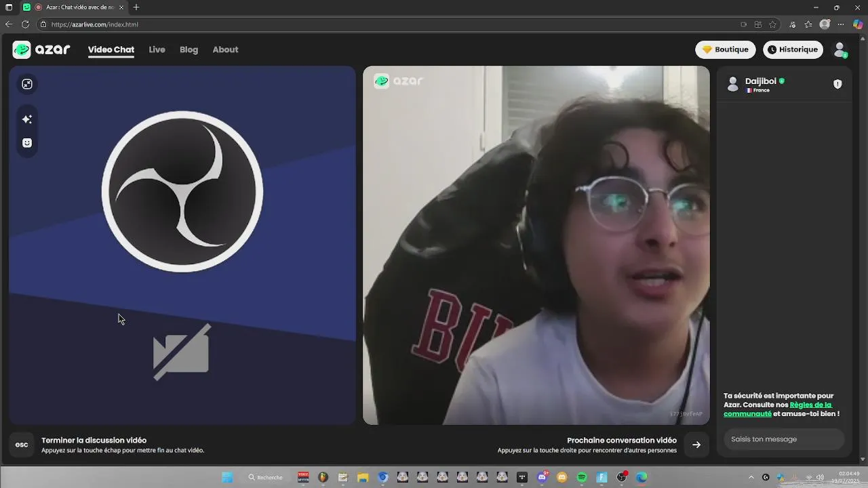868x488 pixels.
Task: Click the taskbar Recherche search box
Action: click(x=265, y=477)
